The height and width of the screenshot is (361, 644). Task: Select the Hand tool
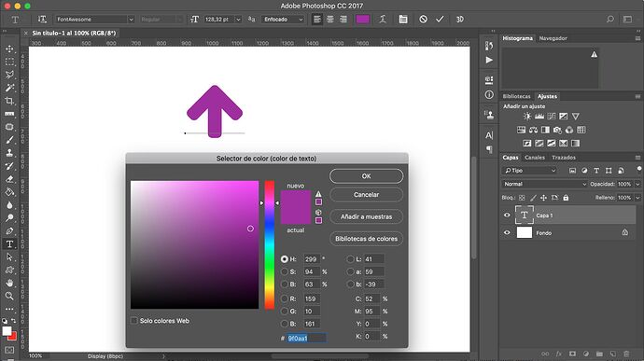[9, 283]
